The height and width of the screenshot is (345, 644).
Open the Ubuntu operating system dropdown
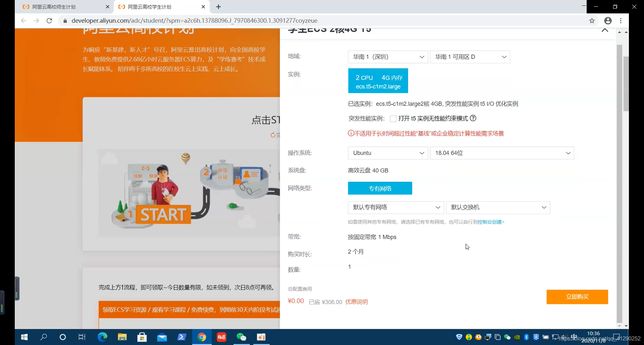388,153
